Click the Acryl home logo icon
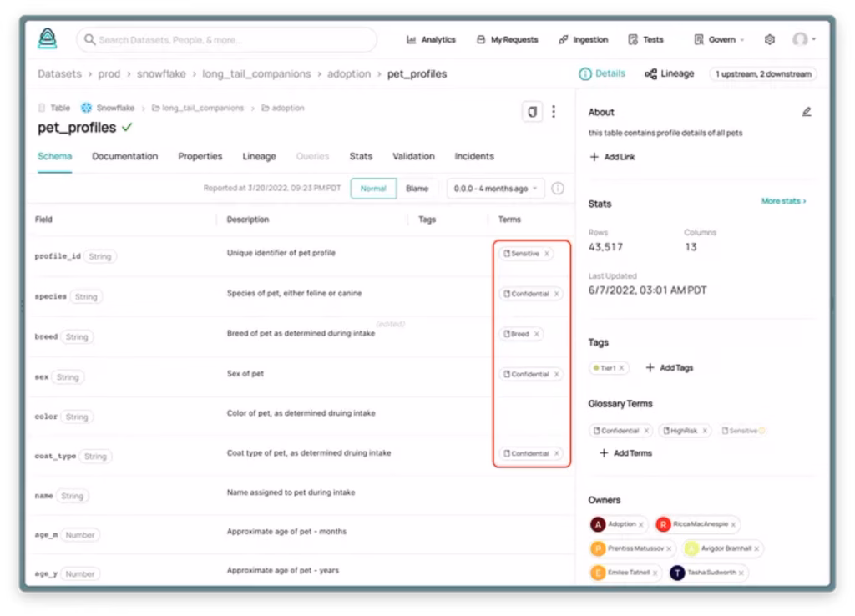This screenshot has width=855, height=616. click(x=48, y=38)
